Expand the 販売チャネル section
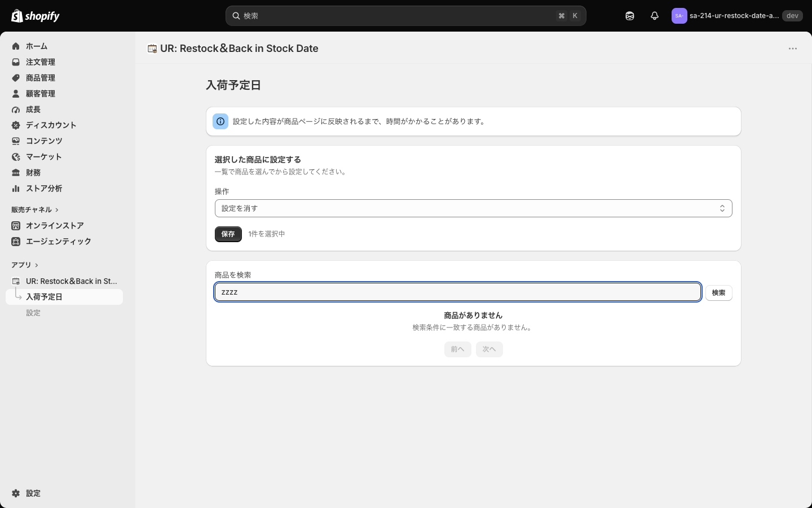812x508 pixels. click(x=35, y=210)
